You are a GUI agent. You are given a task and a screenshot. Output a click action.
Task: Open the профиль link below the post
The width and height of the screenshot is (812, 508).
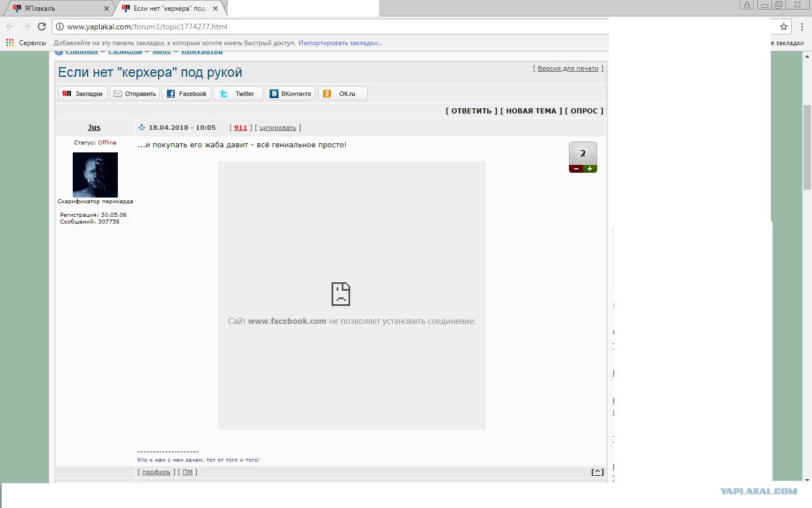[x=156, y=472]
